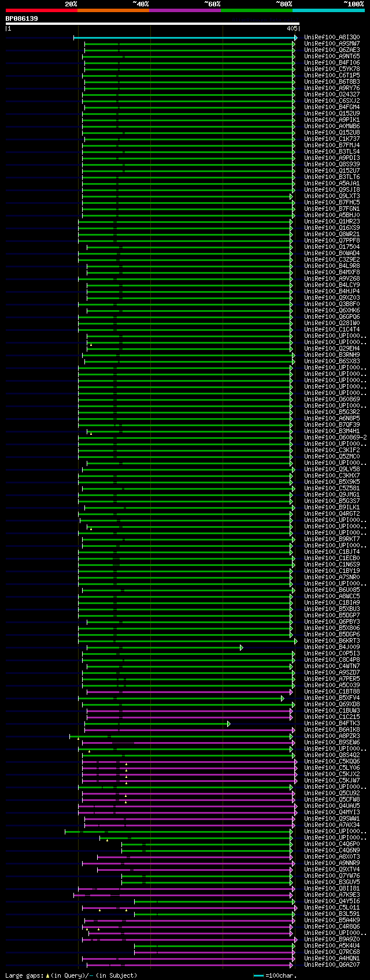
Task: Click the label UniRef100_Q9XZ03
Action: [332, 298]
